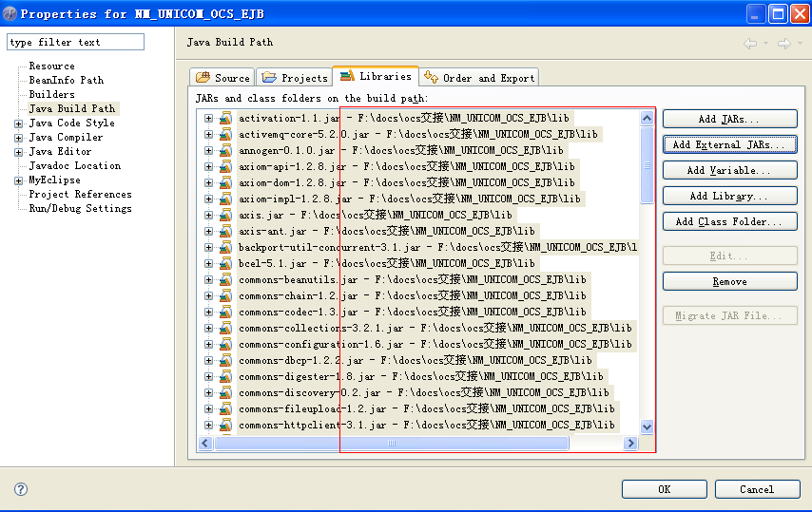Click the JAR list scroll up arrow
This screenshot has height=512, width=812.
click(x=647, y=119)
